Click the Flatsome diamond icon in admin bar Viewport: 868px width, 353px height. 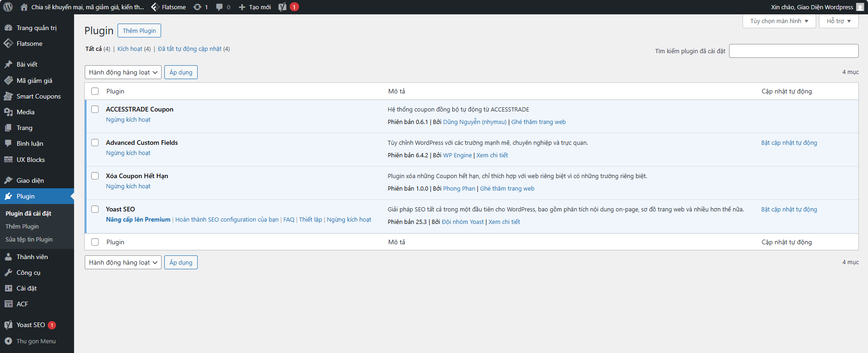tap(155, 7)
